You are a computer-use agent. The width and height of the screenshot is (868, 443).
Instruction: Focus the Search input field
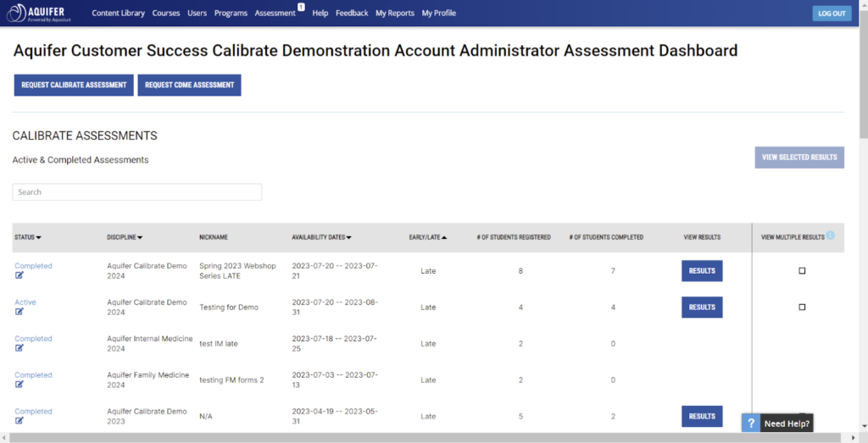[136, 192]
